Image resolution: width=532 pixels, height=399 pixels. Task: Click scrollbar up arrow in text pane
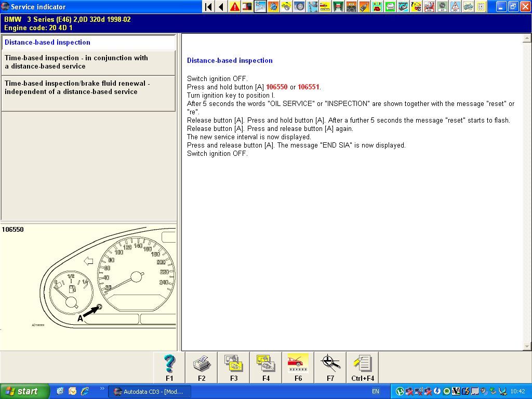[x=527, y=38]
